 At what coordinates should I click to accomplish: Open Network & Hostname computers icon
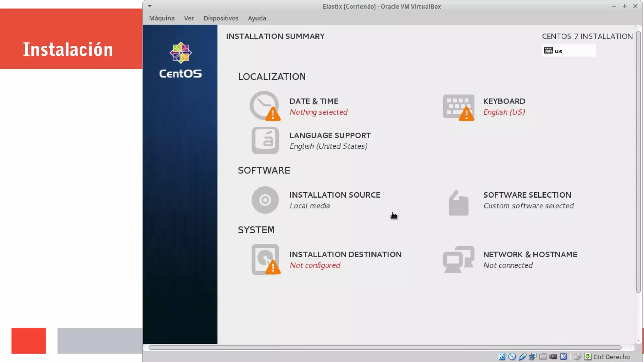[x=458, y=259]
